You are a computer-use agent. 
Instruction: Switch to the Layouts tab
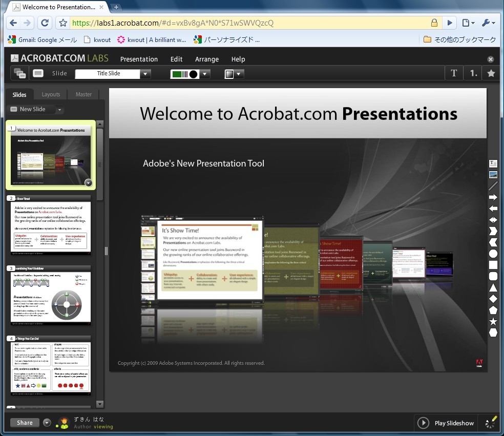point(51,95)
